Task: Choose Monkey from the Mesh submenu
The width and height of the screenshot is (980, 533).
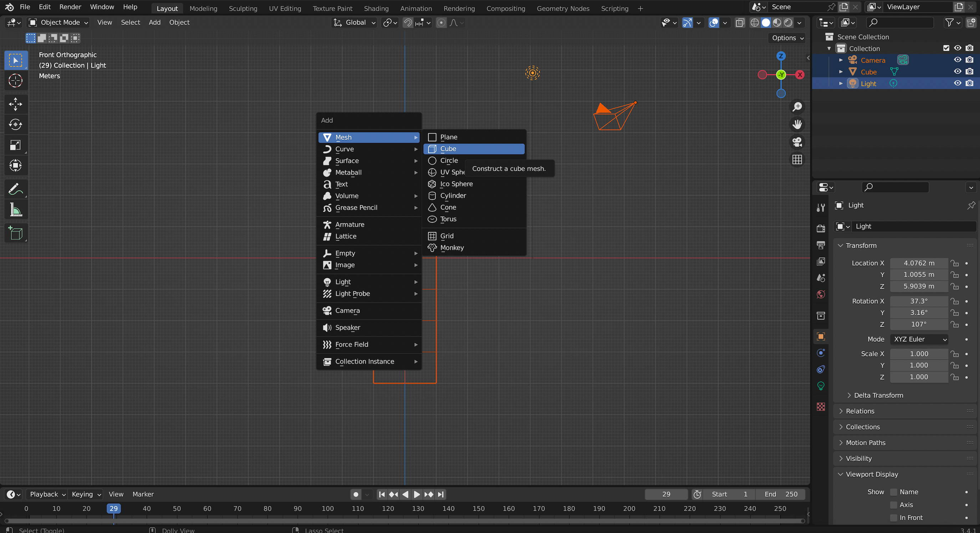Action: pyautogui.click(x=451, y=248)
